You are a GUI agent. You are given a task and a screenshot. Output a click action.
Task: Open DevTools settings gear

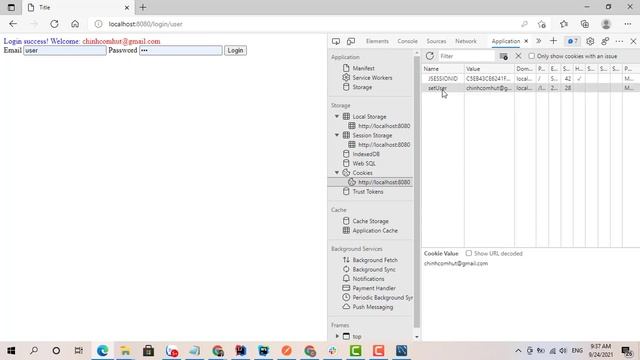590,41
